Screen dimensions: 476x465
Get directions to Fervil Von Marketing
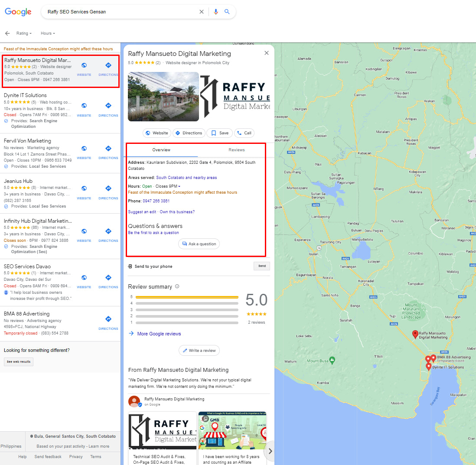pyautogui.click(x=108, y=148)
